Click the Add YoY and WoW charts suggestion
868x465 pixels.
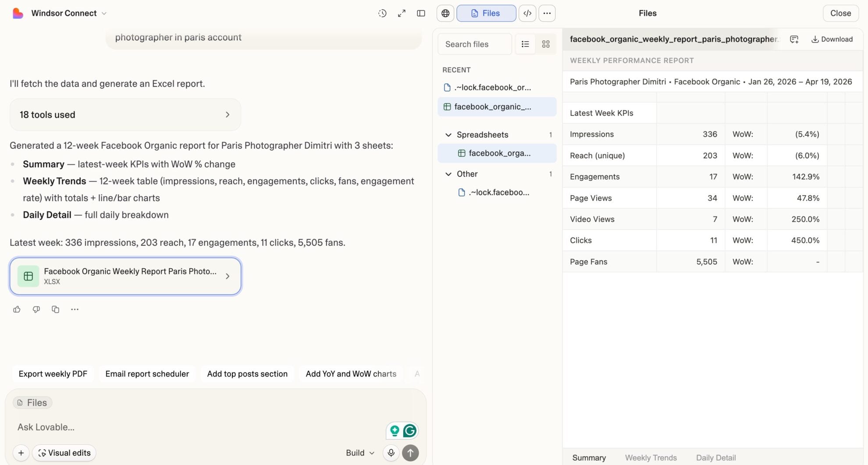tap(351, 374)
